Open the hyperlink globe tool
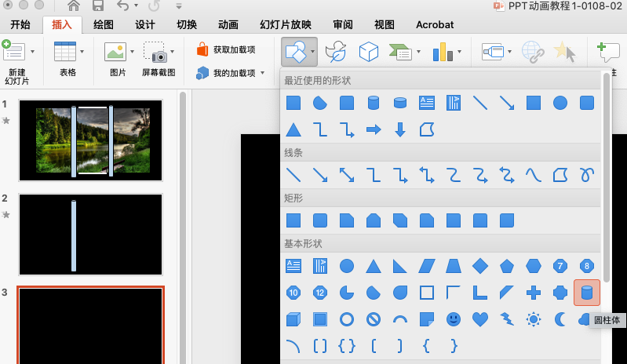Viewport: 627px width, 364px height. tap(533, 52)
